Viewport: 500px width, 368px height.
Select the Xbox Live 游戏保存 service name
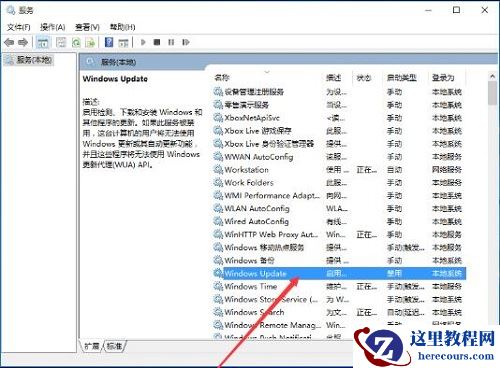(x=258, y=131)
